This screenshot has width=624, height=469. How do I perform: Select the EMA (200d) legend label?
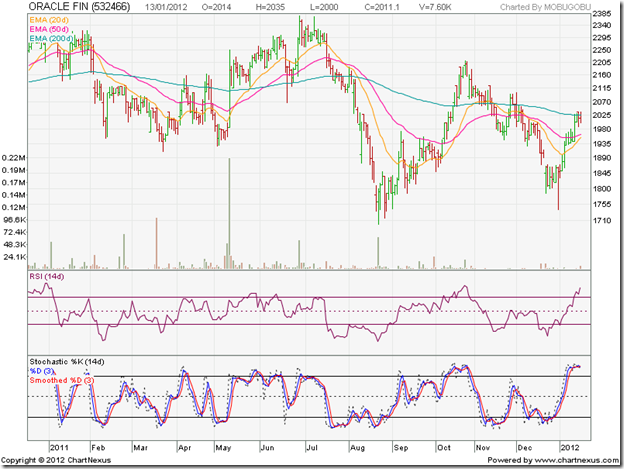click(53, 41)
